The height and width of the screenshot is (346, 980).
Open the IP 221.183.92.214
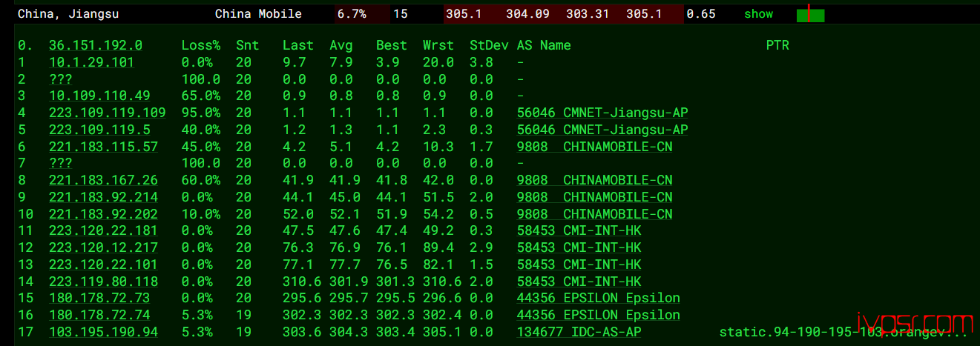103,197
